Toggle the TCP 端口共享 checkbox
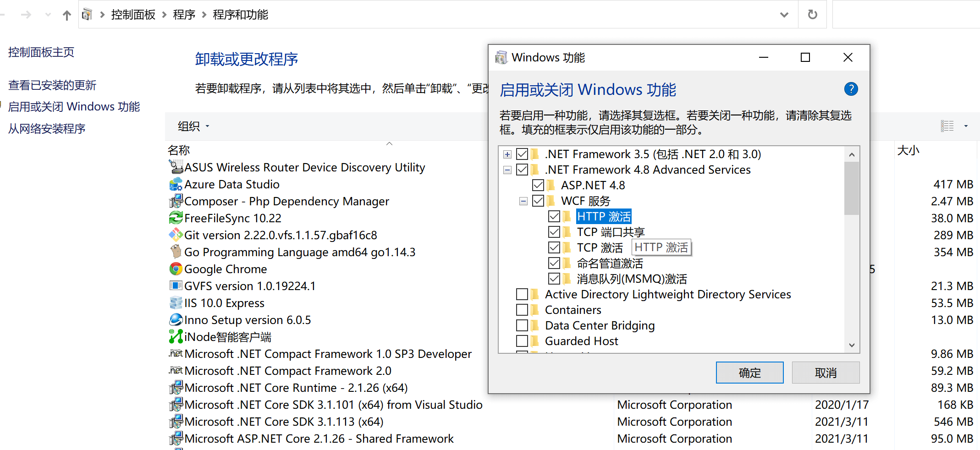This screenshot has height=450, width=980. point(554,232)
